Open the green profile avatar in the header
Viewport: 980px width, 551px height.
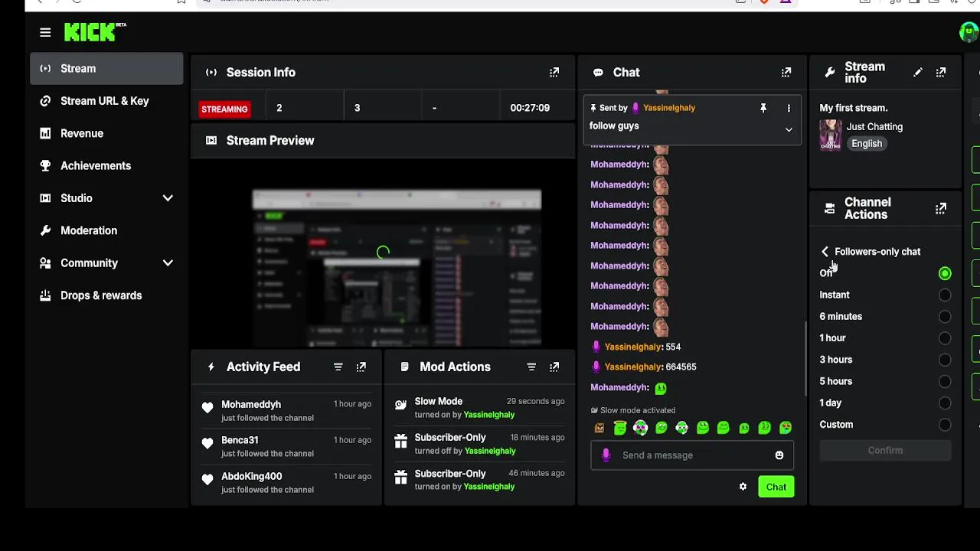(969, 31)
